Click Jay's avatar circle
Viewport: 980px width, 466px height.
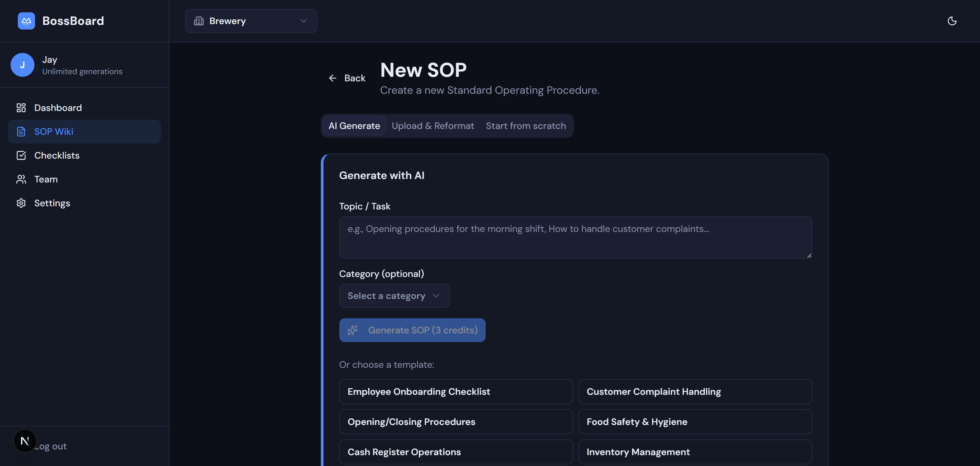pyautogui.click(x=22, y=65)
